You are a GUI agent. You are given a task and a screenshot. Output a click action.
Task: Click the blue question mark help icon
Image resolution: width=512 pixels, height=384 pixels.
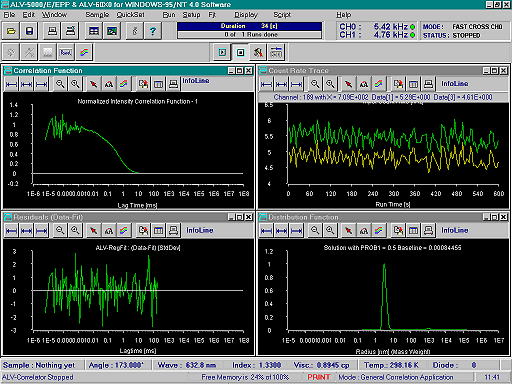click(x=153, y=31)
